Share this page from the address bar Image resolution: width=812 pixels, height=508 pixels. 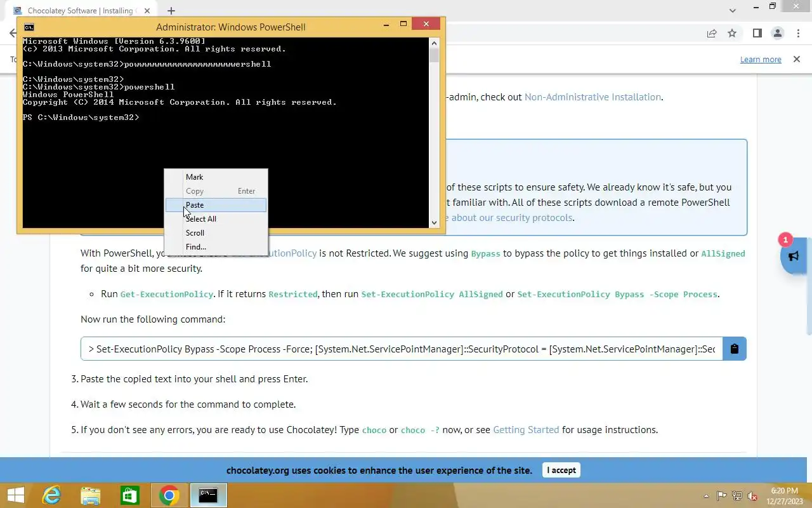click(x=712, y=34)
